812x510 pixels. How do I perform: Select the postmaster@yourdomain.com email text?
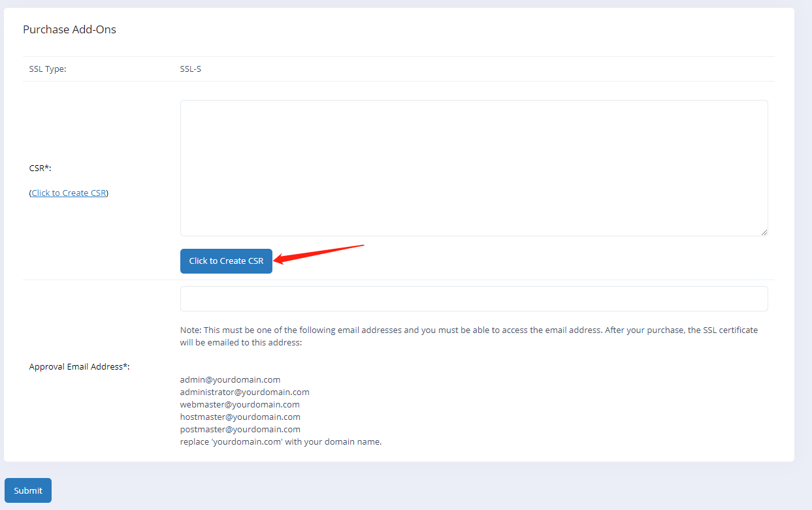(240, 429)
